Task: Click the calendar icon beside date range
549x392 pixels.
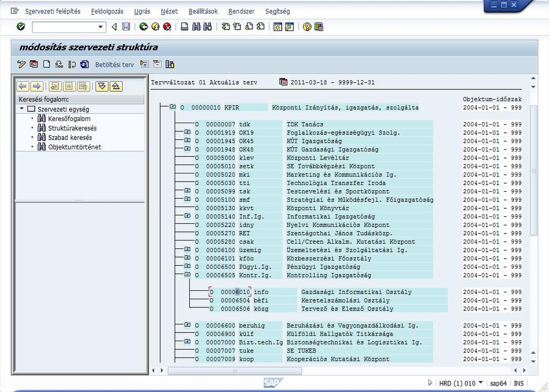Action: 283,82
